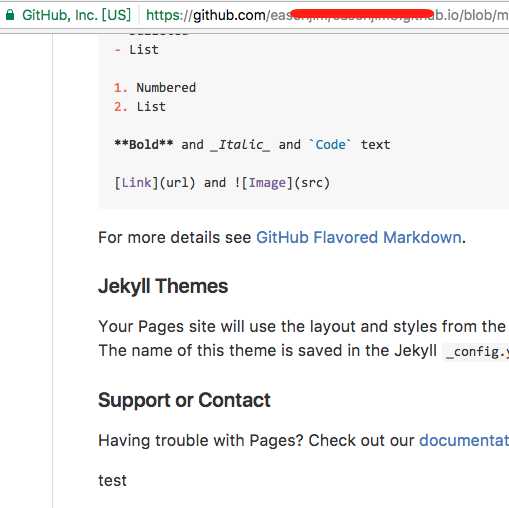509x508 pixels.
Task: Click the '2. List' numbered line
Action: tap(140, 107)
